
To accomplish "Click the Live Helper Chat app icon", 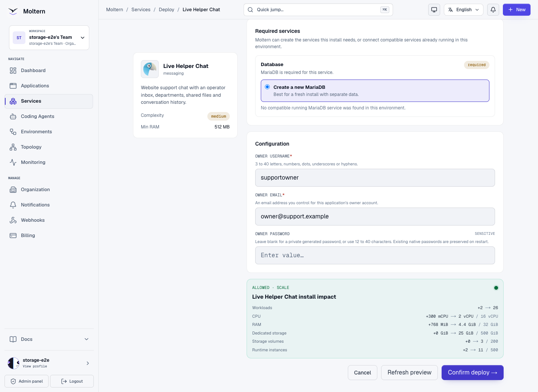I will (150, 69).
